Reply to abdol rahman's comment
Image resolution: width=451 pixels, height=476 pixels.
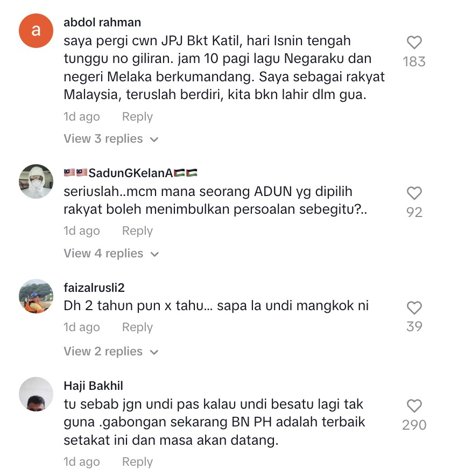(137, 116)
